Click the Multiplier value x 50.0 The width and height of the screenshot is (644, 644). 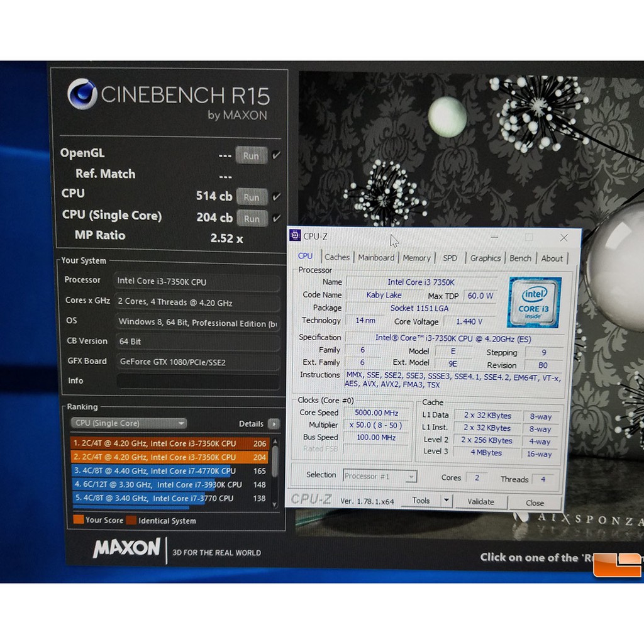(x=376, y=425)
